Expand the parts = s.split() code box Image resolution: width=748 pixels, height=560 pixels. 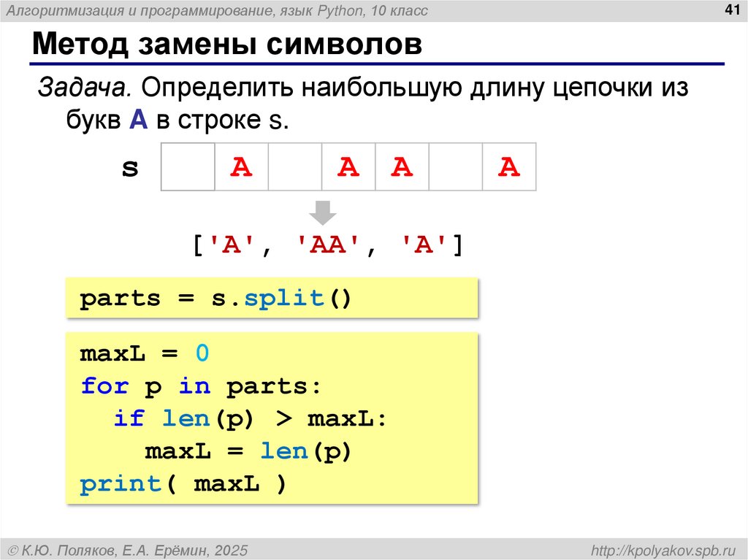(270, 297)
